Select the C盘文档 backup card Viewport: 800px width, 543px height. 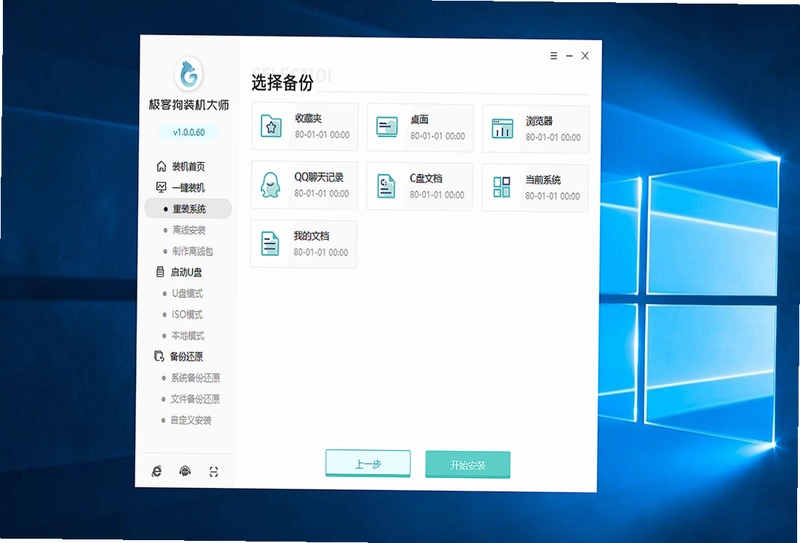click(419, 186)
